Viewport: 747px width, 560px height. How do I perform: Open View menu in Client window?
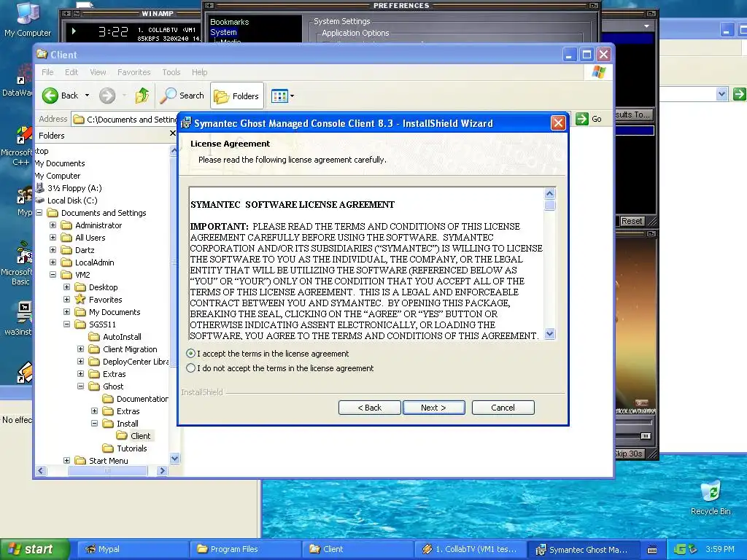(98, 72)
